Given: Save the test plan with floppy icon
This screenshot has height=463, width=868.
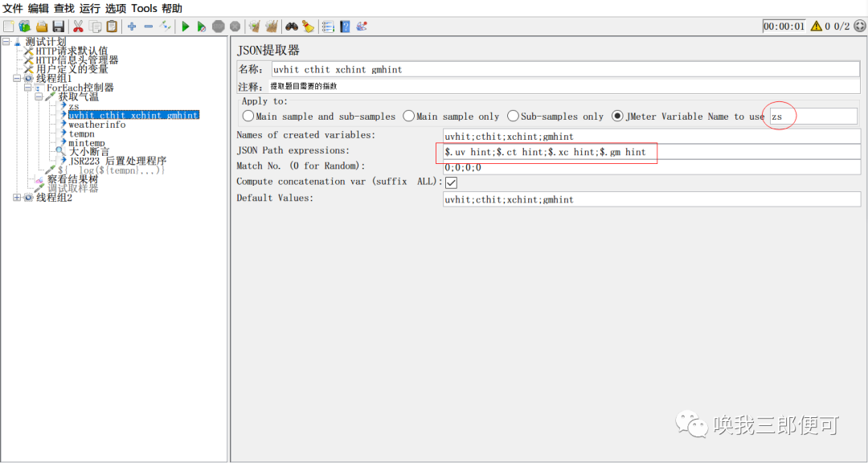Looking at the screenshot, I should (x=58, y=26).
